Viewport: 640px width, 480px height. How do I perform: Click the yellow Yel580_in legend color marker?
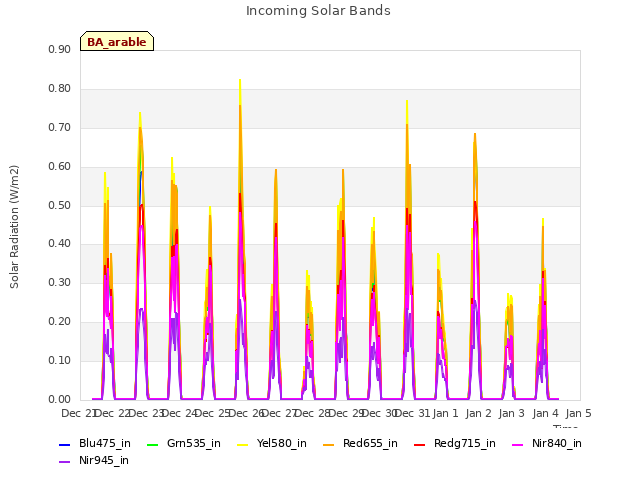(x=243, y=444)
